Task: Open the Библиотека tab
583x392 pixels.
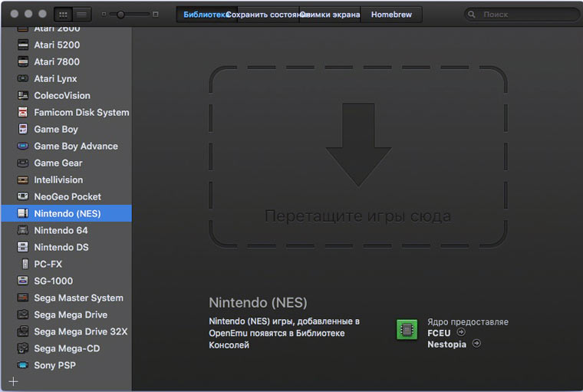Action: pyautogui.click(x=206, y=15)
